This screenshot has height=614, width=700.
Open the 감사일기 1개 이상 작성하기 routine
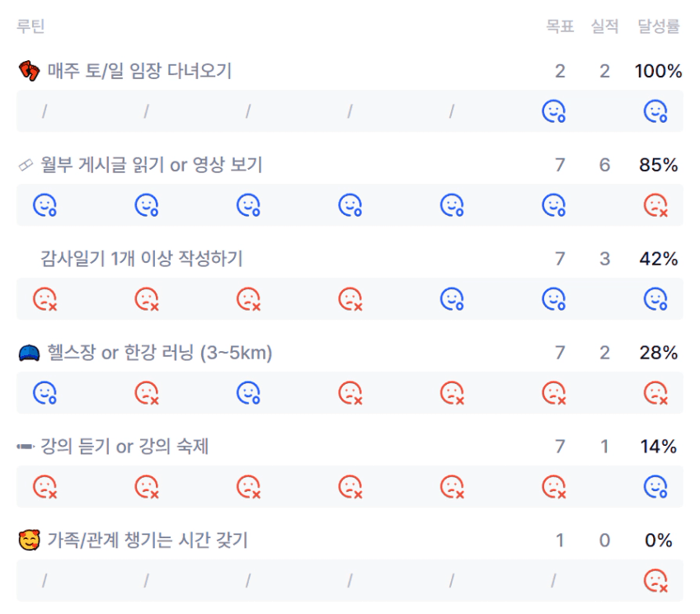pyautogui.click(x=141, y=259)
